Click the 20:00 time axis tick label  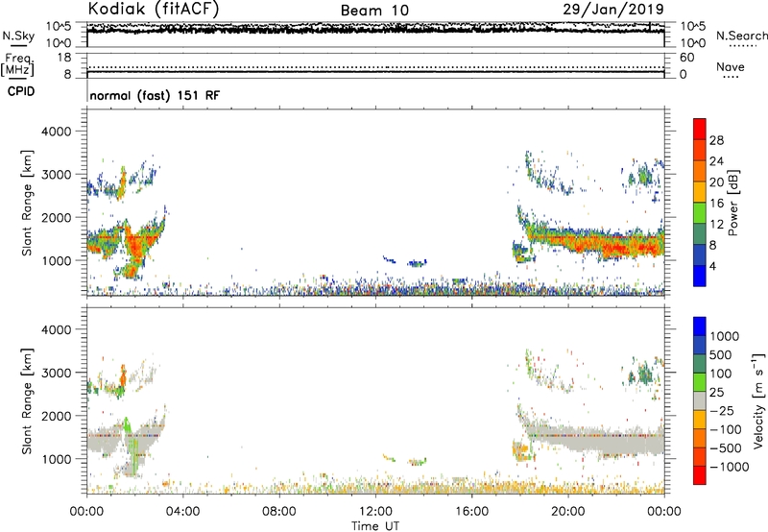click(x=568, y=512)
